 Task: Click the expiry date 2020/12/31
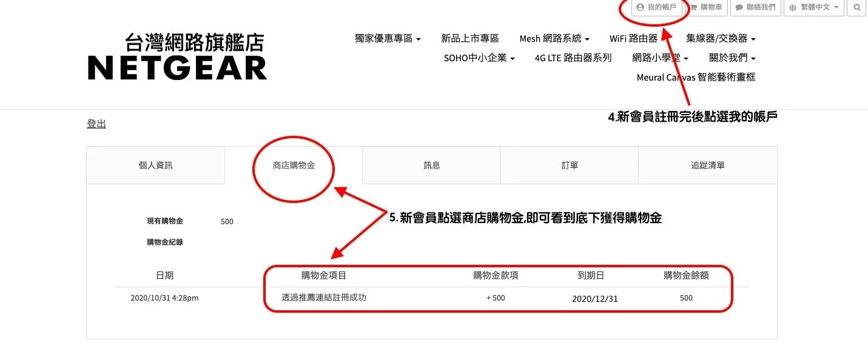click(595, 299)
